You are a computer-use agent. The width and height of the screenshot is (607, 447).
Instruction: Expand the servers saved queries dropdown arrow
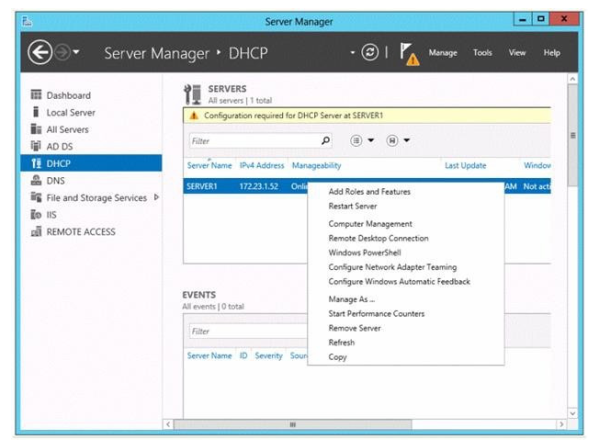point(407,140)
